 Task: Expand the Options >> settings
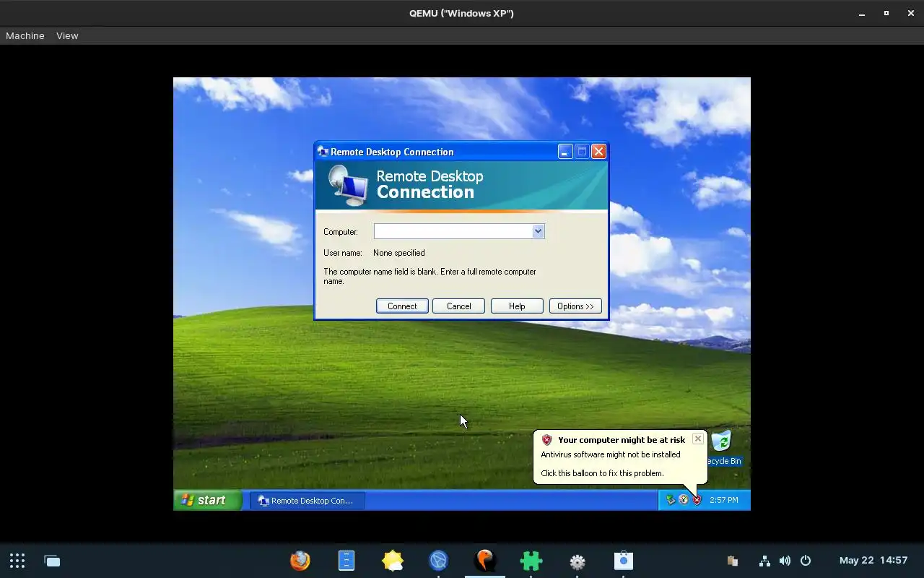point(575,306)
